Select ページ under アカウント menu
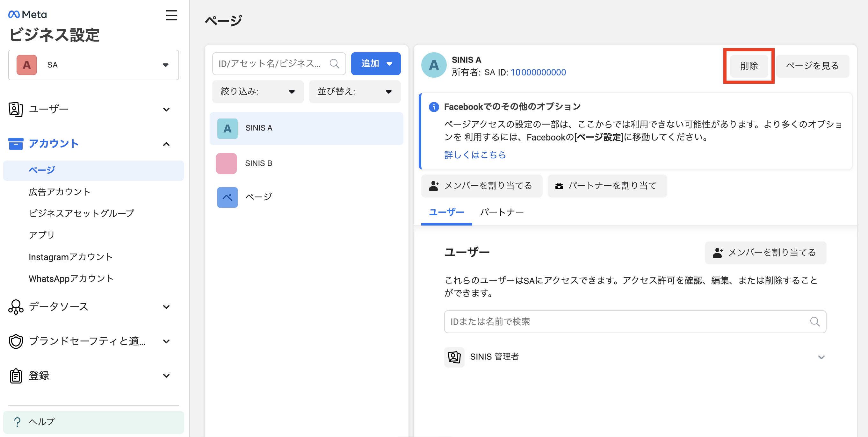This screenshot has height=437, width=868. click(x=41, y=170)
